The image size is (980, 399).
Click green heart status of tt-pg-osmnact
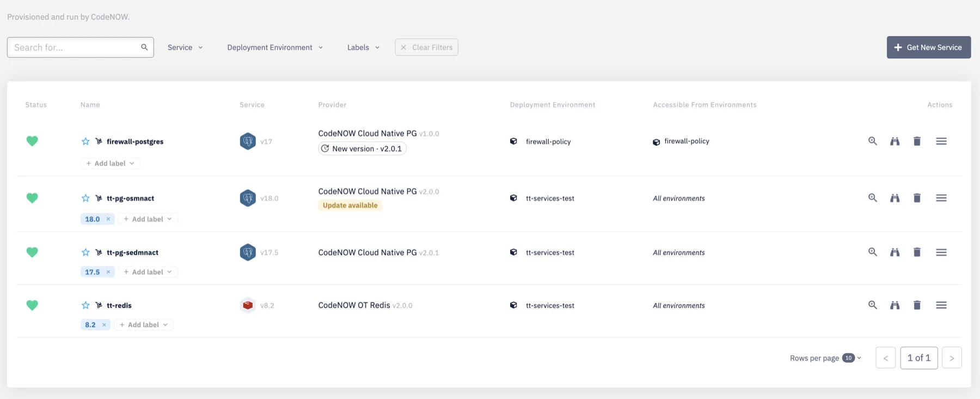tap(32, 198)
